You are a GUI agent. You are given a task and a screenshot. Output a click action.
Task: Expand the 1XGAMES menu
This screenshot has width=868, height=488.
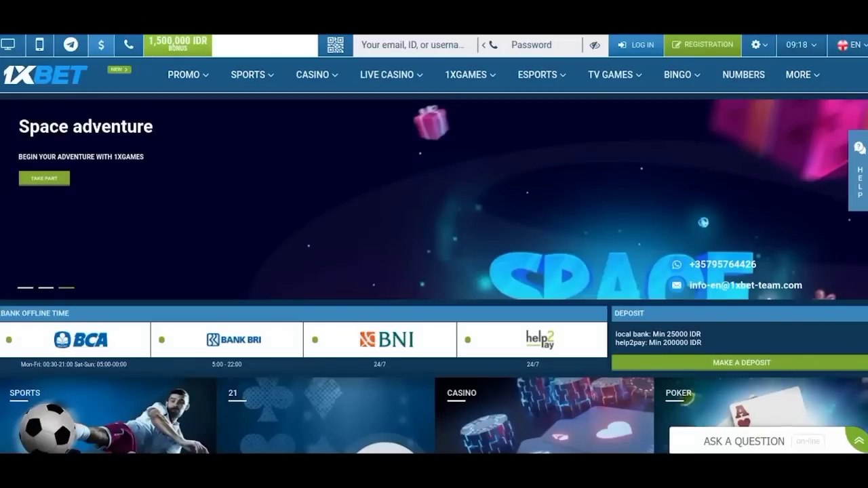pos(470,75)
